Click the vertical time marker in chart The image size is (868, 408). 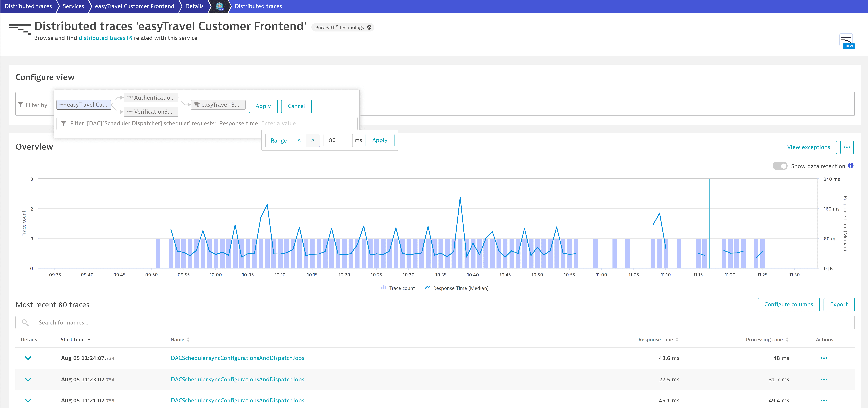709,223
